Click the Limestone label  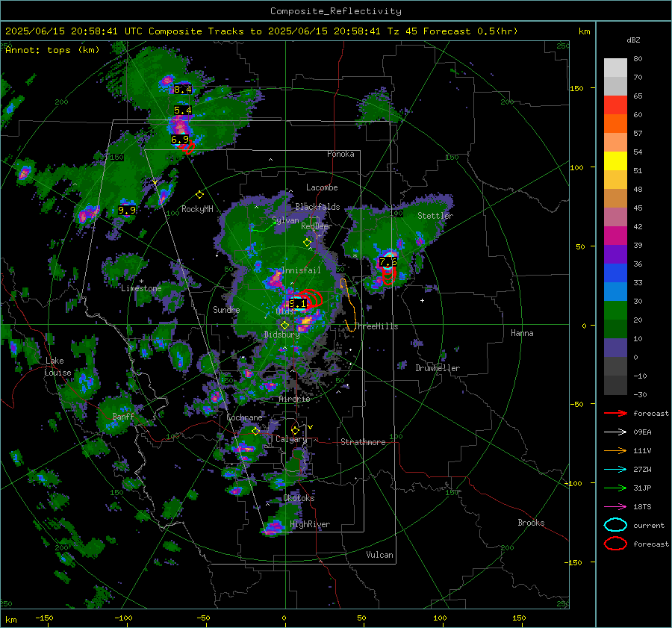141,288
